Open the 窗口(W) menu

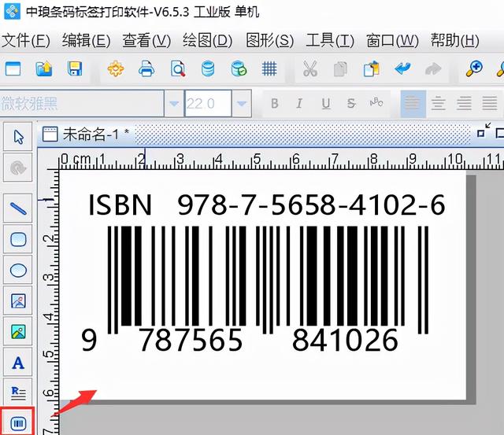[x=392, y=41]
